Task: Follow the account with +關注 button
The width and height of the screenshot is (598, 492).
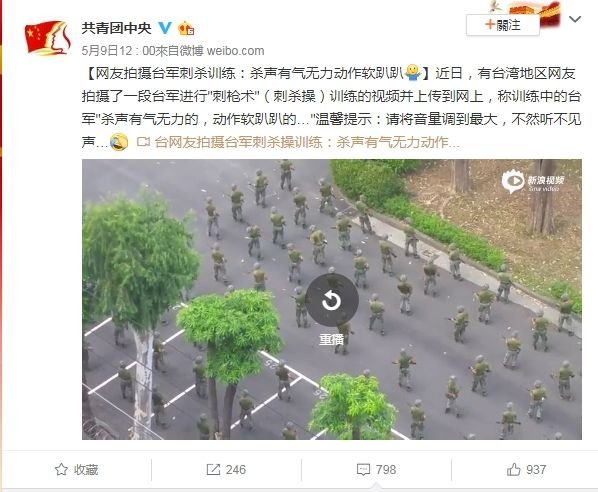Action: pos(503,25)
